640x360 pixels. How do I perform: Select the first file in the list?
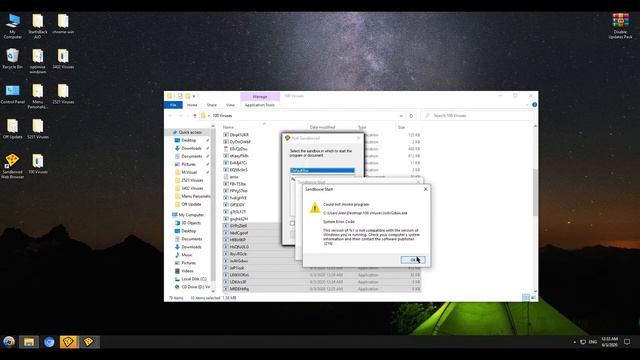(239, 135)
